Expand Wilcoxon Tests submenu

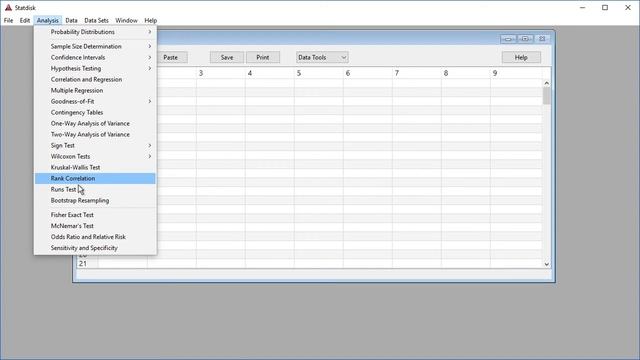tap(95, 156)
